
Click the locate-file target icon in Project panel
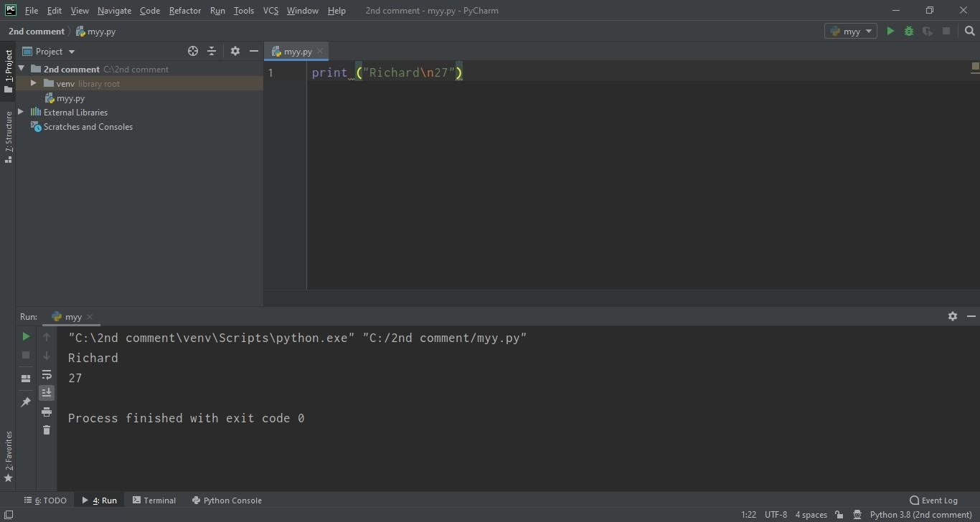click(193, 52)
